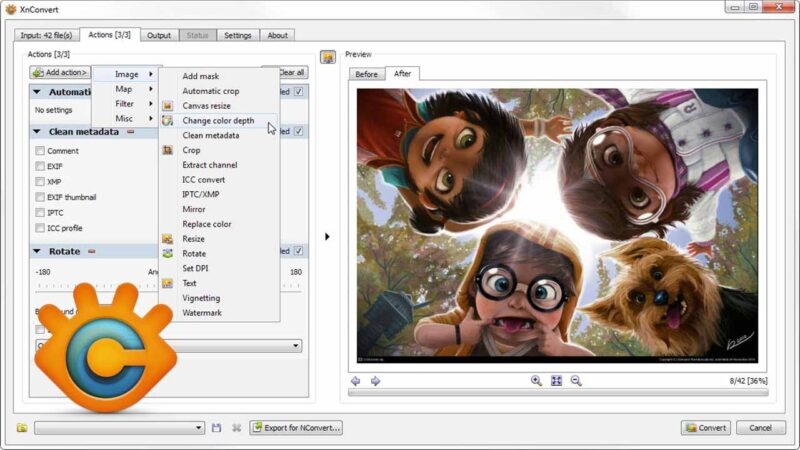Click the XnConvert title bar icon
Screen dimensions: 800x450
tap(10, 9)
